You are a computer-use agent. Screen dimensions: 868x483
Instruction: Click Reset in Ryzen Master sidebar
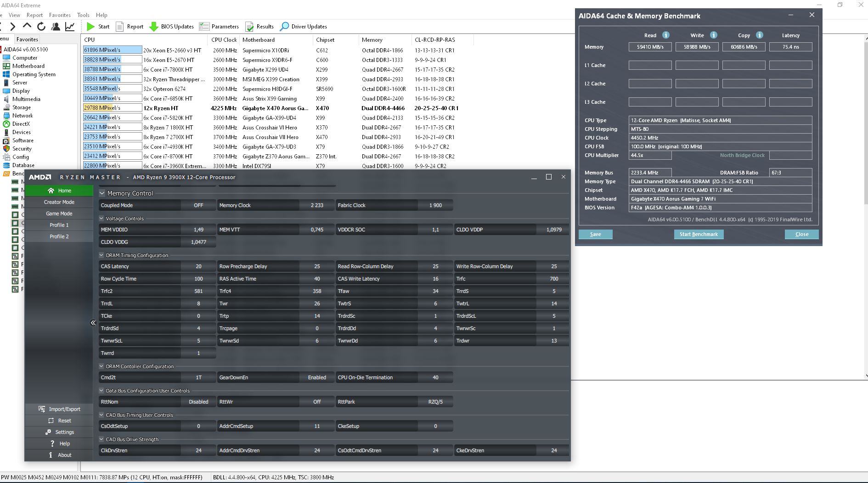pos(59,421)
